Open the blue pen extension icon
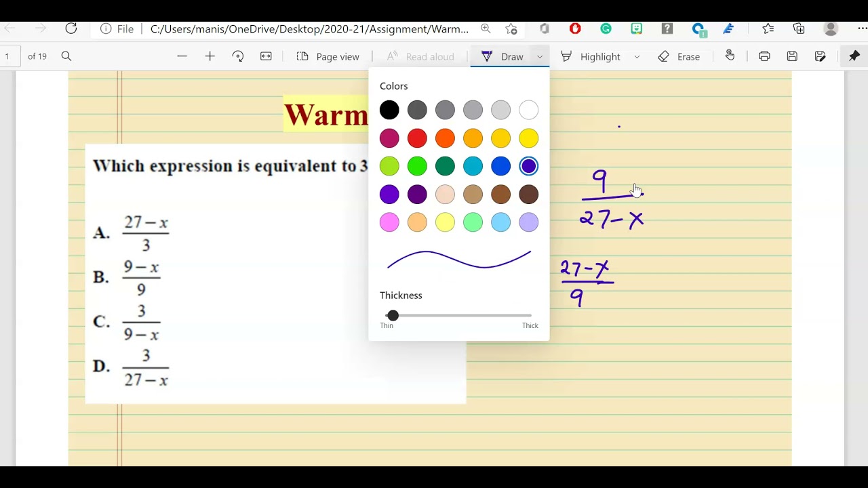This screenshot has height=488, width=868. coord(728,28)
